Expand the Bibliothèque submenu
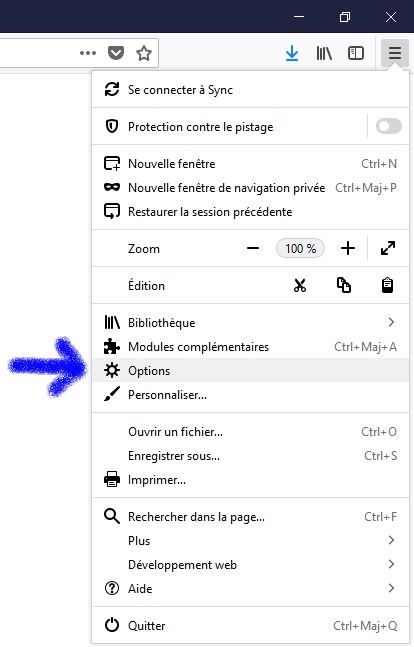Viewport: 414px width, 647px height. coord(250,323)
